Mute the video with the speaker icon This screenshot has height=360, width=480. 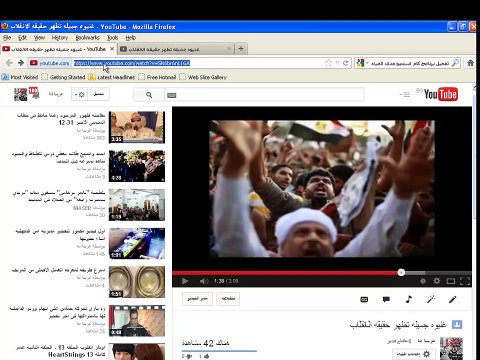click(x=204, y=281)
